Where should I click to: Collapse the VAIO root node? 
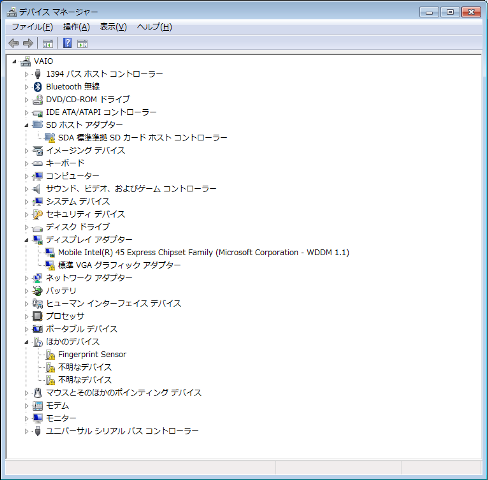click(x=14, y=61)
